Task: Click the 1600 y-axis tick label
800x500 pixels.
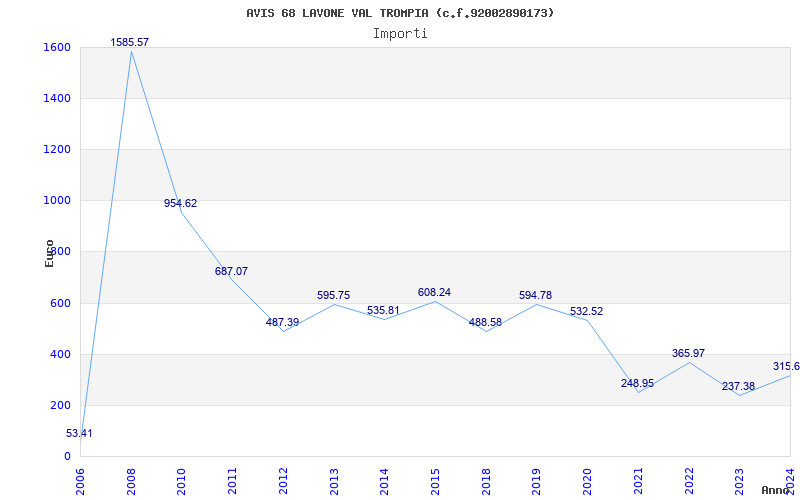Action: tap(55, 47)
